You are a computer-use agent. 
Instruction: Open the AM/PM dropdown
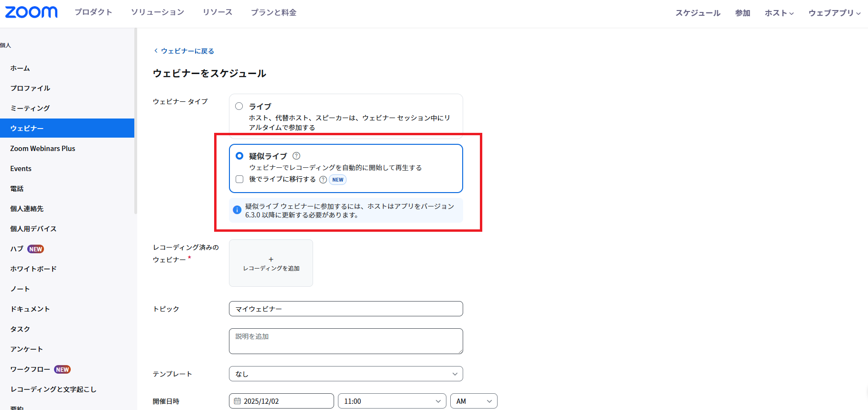point(473,401)
